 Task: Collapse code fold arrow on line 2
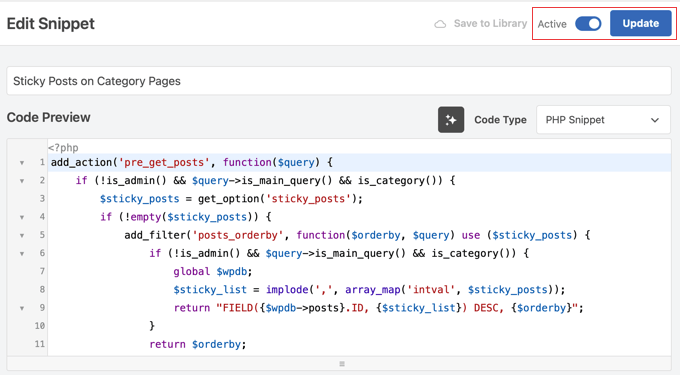point(22,181)
